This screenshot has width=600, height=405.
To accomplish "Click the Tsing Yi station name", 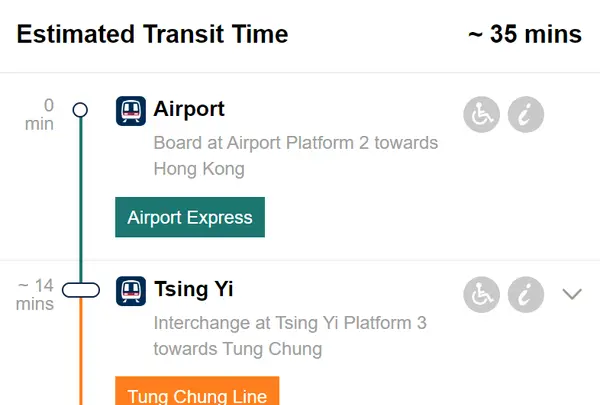I will [193, 290].
